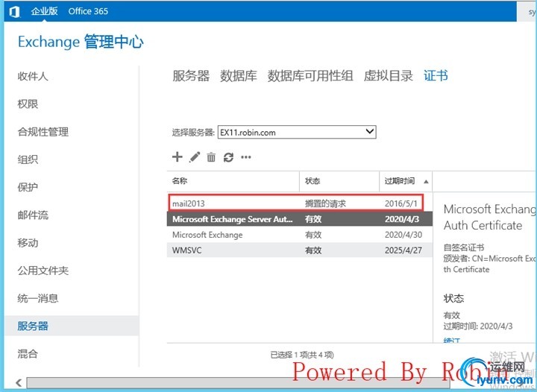
Task: Switch to the 企业版 tab
Action: (44, 11)
